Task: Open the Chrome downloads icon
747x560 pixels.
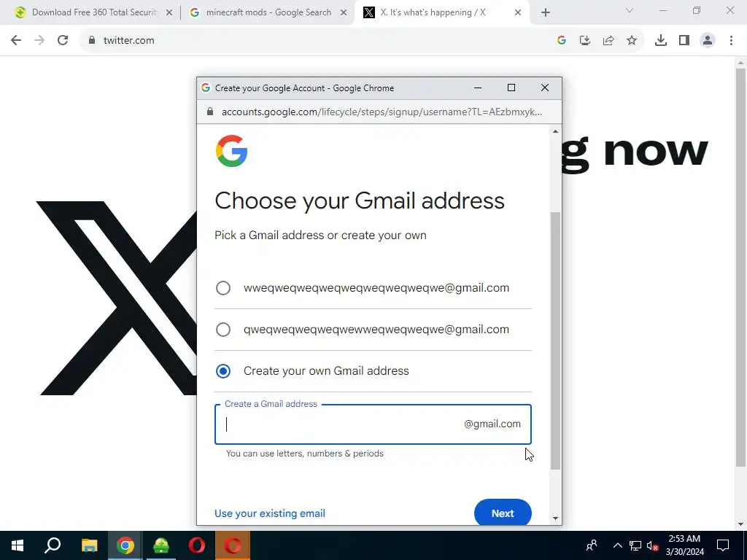Action: [x=661, y=41]
